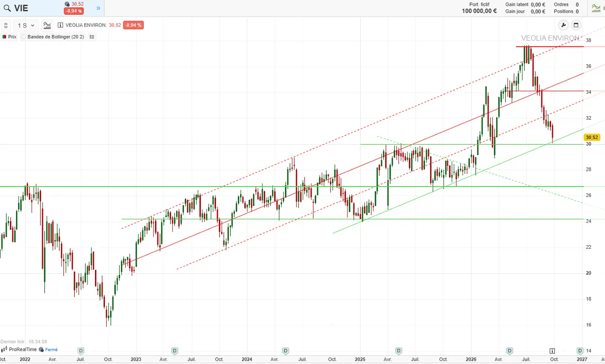
Task: Click the dividend D marker near Avr. 2023
Action: 174,351
